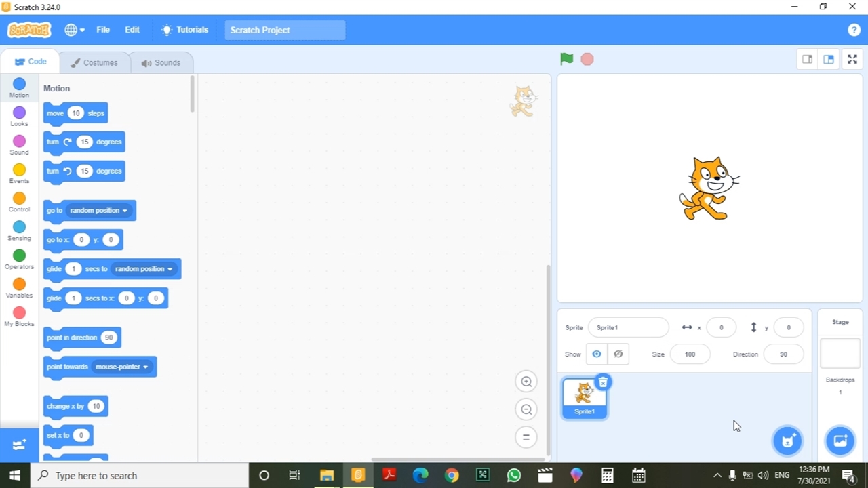The image size is (868, 488).
Task: Open the Choose a Sprite button
Action: (x=787, y=441)
